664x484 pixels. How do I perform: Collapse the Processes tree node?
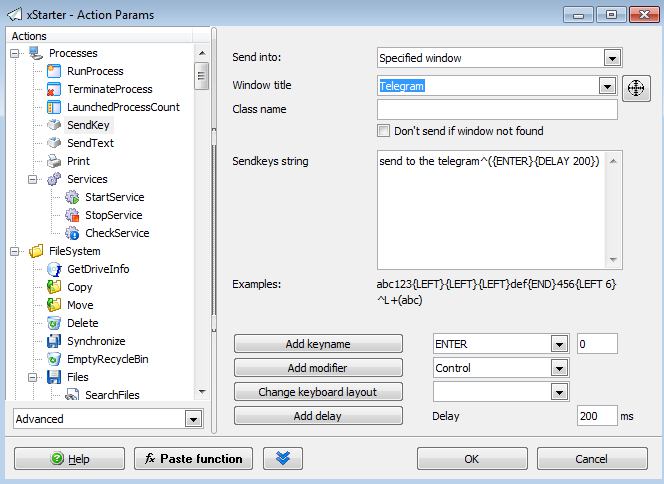(15, 53)
